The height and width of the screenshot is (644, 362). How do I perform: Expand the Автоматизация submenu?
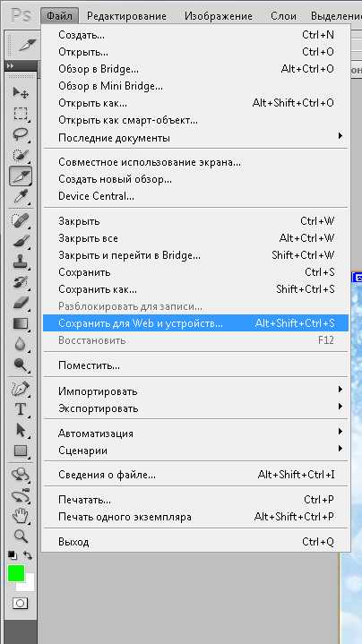(x=195, y=434)
